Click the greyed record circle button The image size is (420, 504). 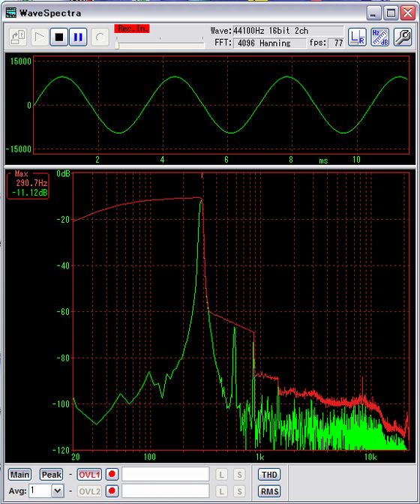click(100, 37)
